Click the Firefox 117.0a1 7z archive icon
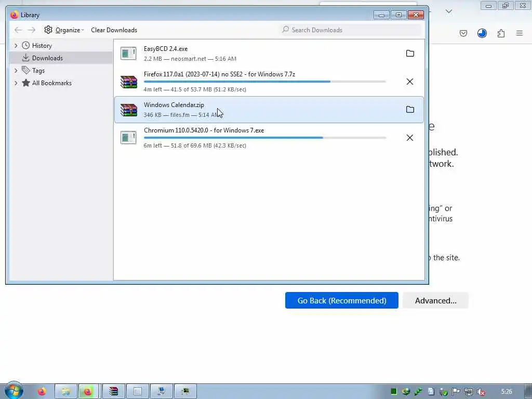This screenshot has height=399, width=532. point(129,82)
